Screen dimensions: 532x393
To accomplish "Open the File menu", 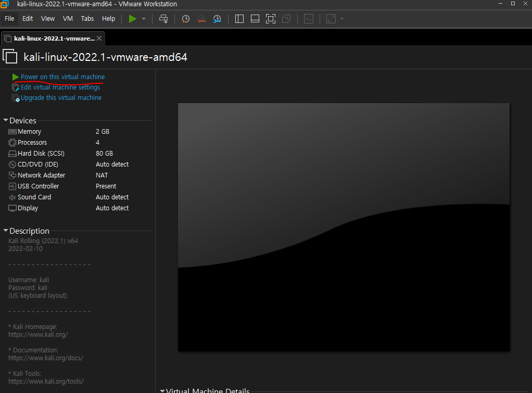I will point(9,19).
